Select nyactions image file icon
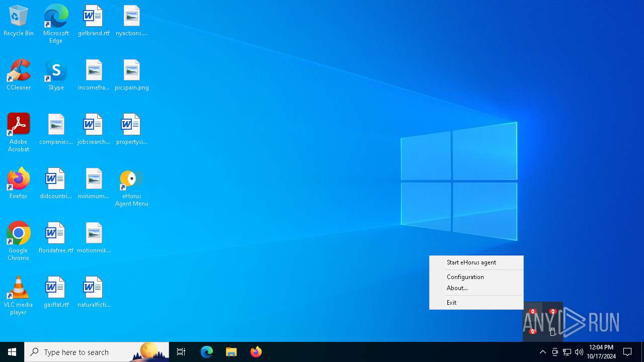This screenshot has height=362, width=644. (131, 21)
